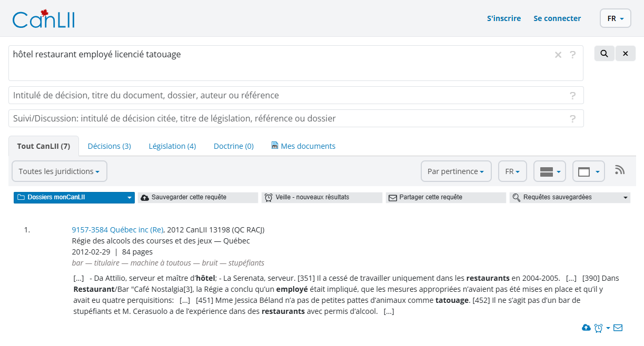Open the results layout density dropdown
Viewport: 644px width, 346px height.
point(550,171)
